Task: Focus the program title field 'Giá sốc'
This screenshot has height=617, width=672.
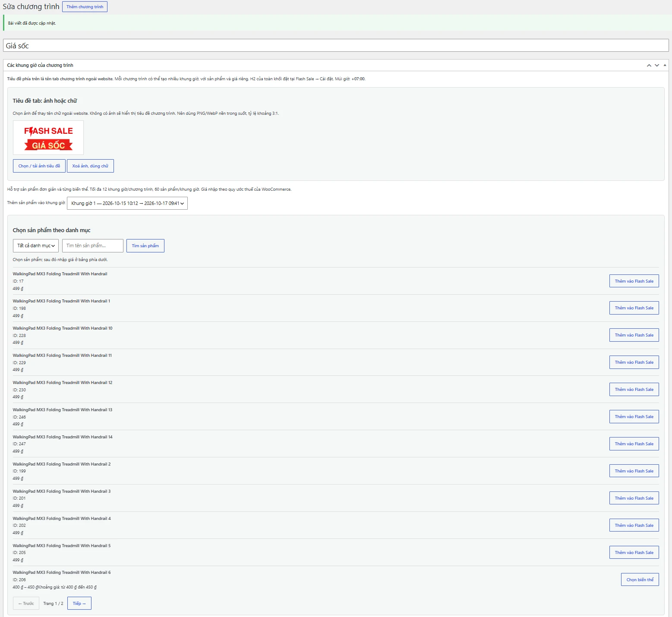Action: coord(336,46)
